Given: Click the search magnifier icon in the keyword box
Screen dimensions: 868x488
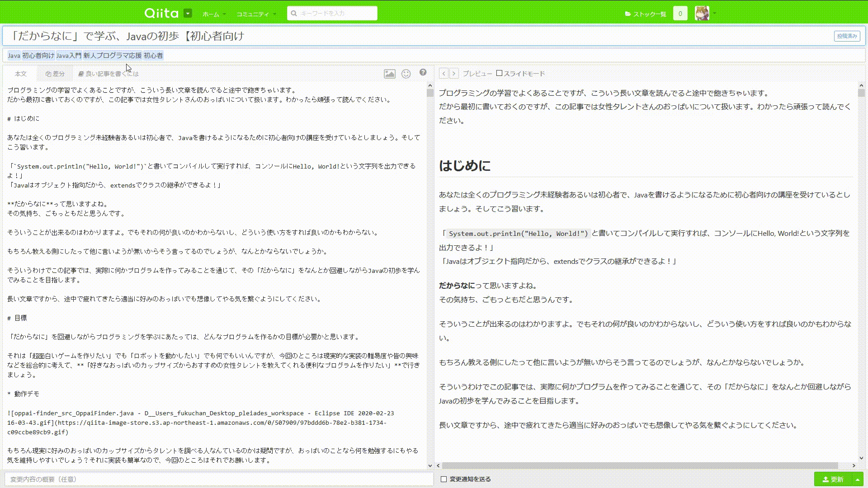Looking at the screenshot, I should 293,13.
